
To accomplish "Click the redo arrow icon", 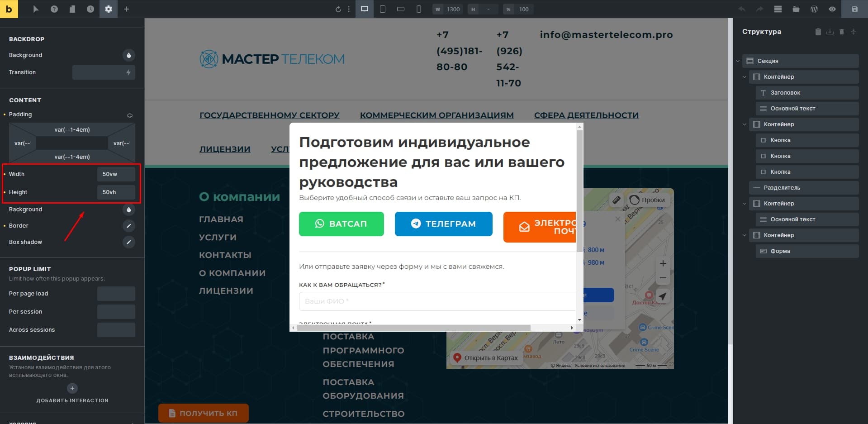I will [760, 9].
